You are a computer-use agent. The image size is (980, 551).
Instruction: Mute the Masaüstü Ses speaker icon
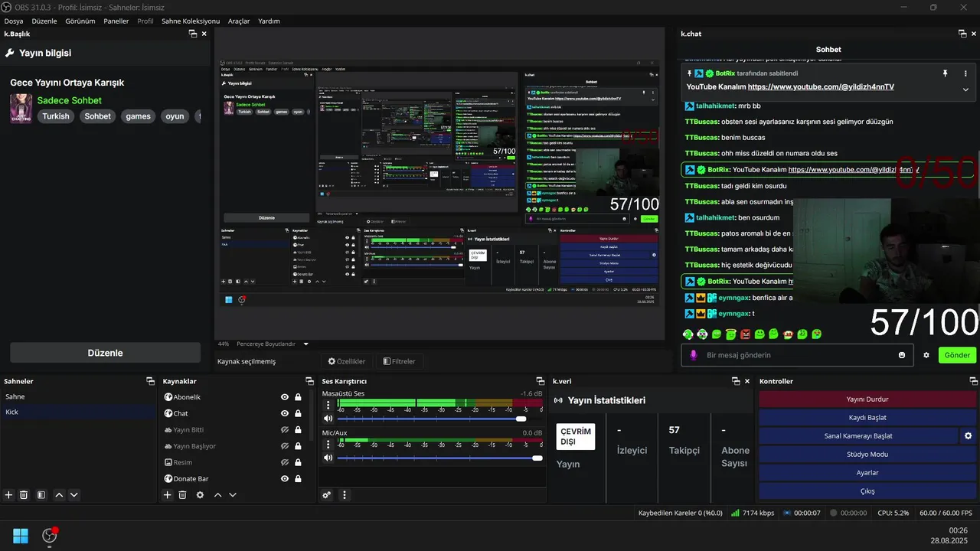coord(328,419)
